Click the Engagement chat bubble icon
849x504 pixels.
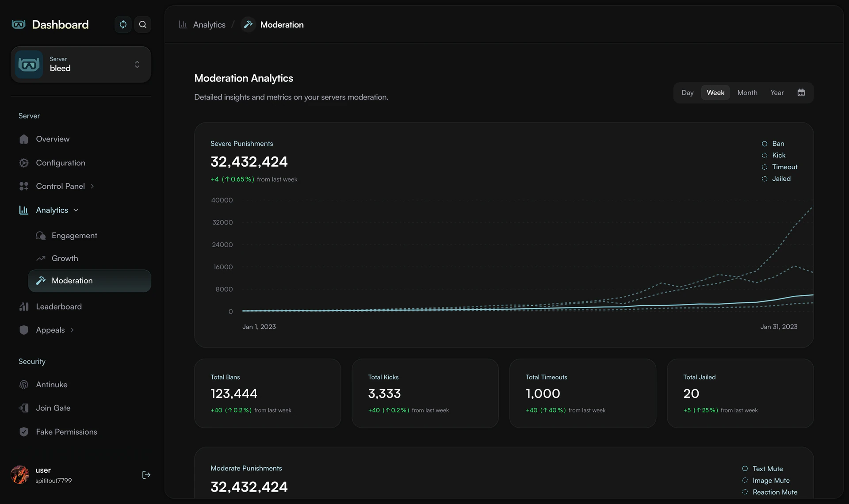point(41,236)
